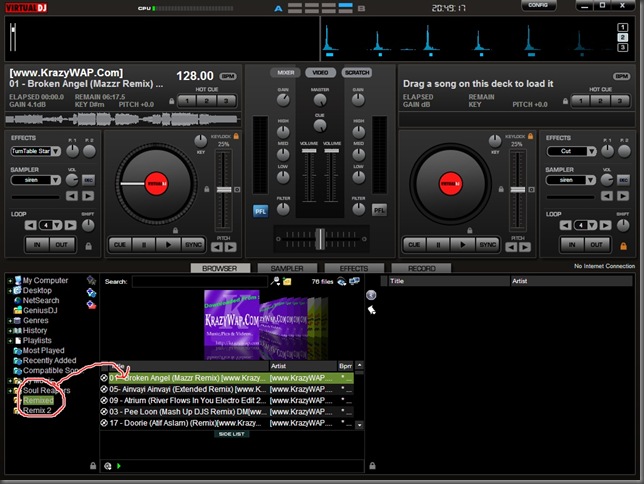The image size is (644, 484).
Task: Click right deck pitch bend plus arrow
Action: (525, 247)
